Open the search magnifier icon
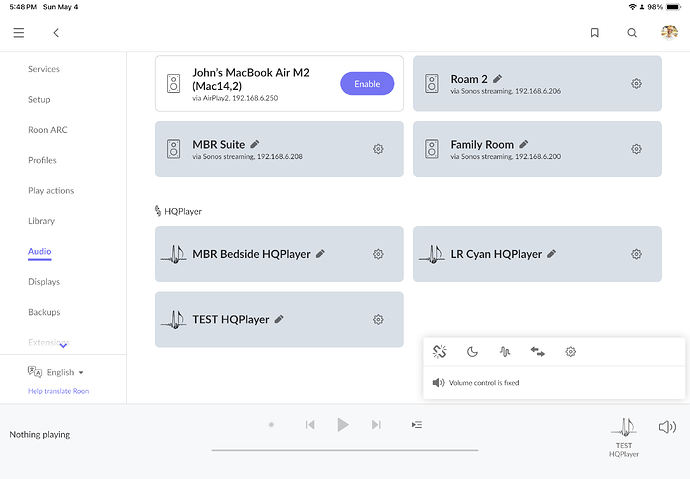 pyautogui.click(x=632, y=33)
